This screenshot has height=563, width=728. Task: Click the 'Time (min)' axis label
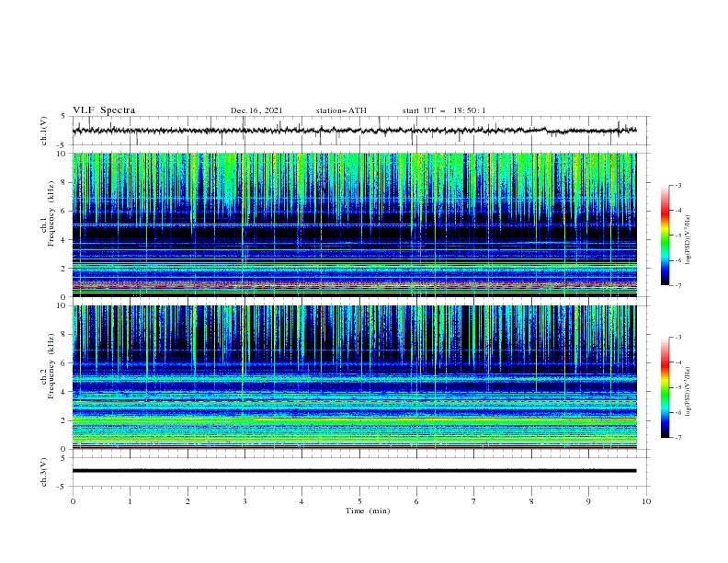(x=368, y=511)
